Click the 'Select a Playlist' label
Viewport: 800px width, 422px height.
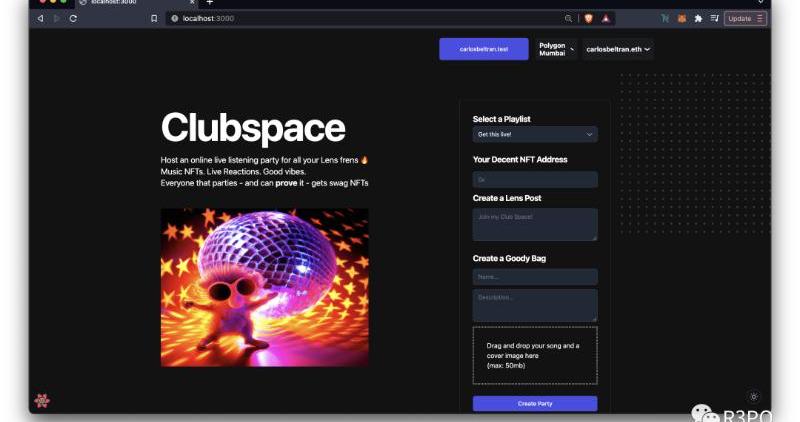(502, 119)
